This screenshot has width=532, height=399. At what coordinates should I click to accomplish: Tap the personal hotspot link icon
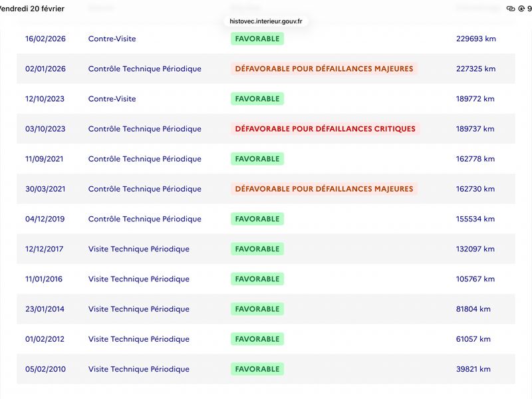[x=511, y=9]
